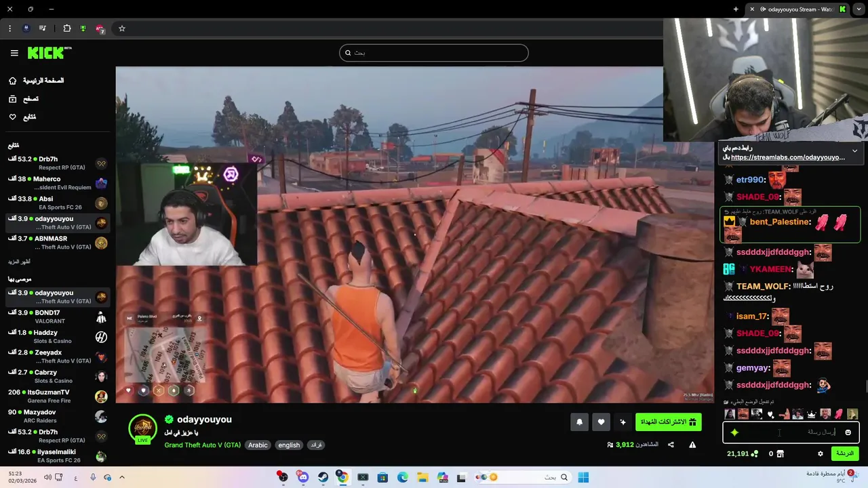Open Discord from the taskbar
This screenshot has width=868, height=488.
(303, 477)
